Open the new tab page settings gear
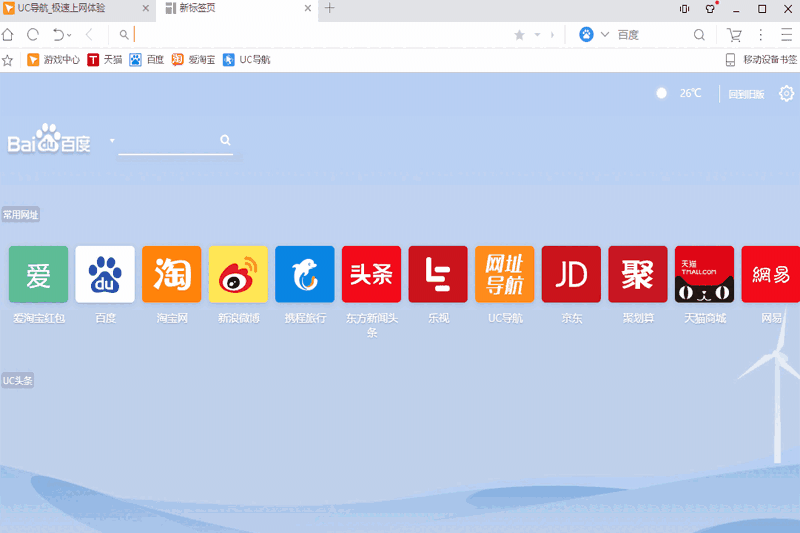This screenshot has height=533, width=800. (x=786, y=93)
